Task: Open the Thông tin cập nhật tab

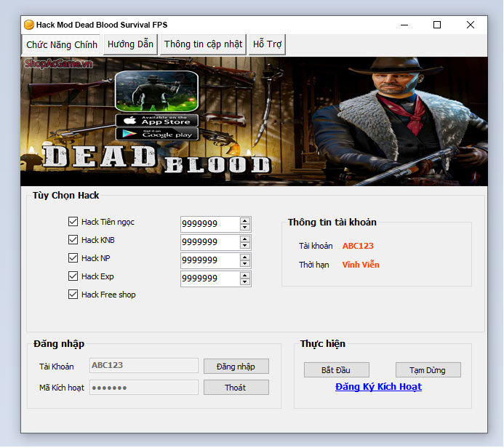Action: [x=203, y=44]
